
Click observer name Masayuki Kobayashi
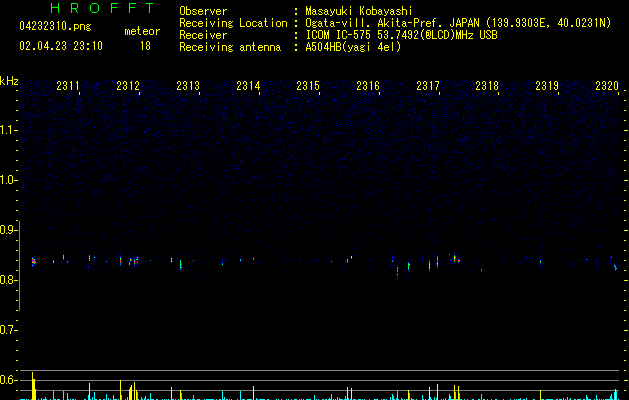[x=359, y=11]
